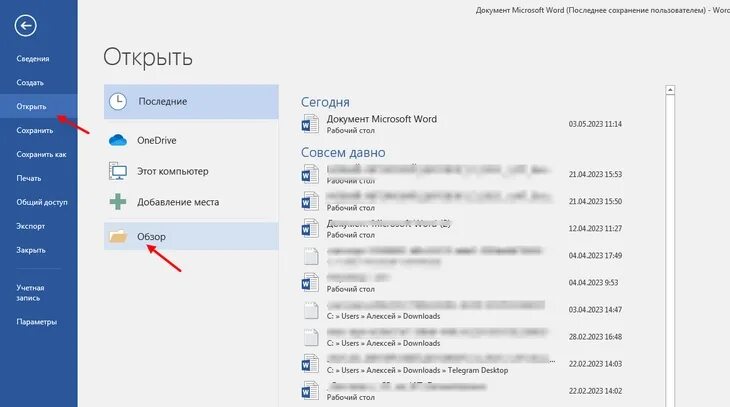Click Word icon of 22.02.2023 14:03 file
Viewport: 730px width, 407px height.
pyautogui.click(x=311, y=364)
